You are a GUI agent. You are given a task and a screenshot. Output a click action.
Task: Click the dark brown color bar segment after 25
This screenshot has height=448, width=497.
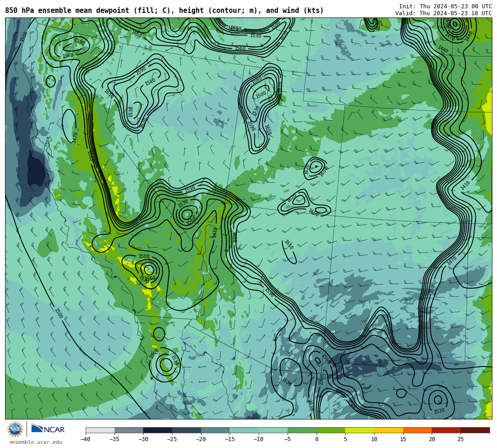pos(475,430)
